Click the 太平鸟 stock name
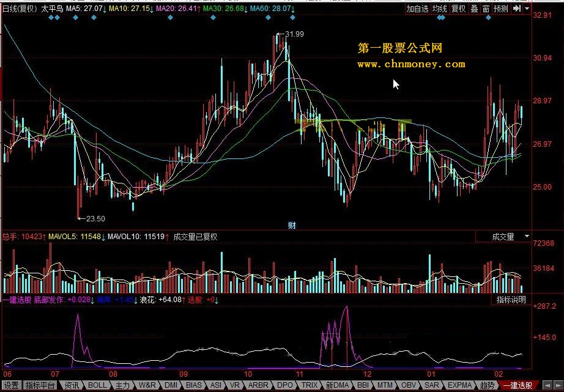This screenshot has width=564, height=392. coord(52,9)
